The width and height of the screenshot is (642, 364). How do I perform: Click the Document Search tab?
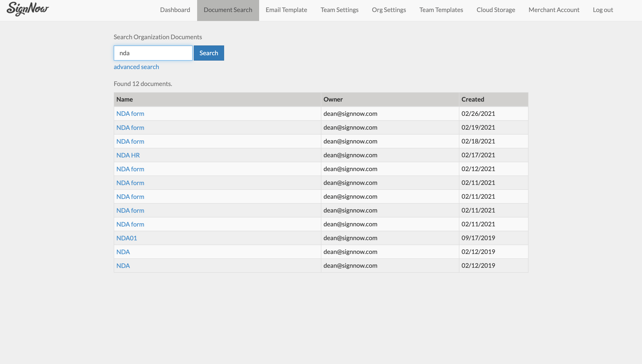click(x=228, y=10)
